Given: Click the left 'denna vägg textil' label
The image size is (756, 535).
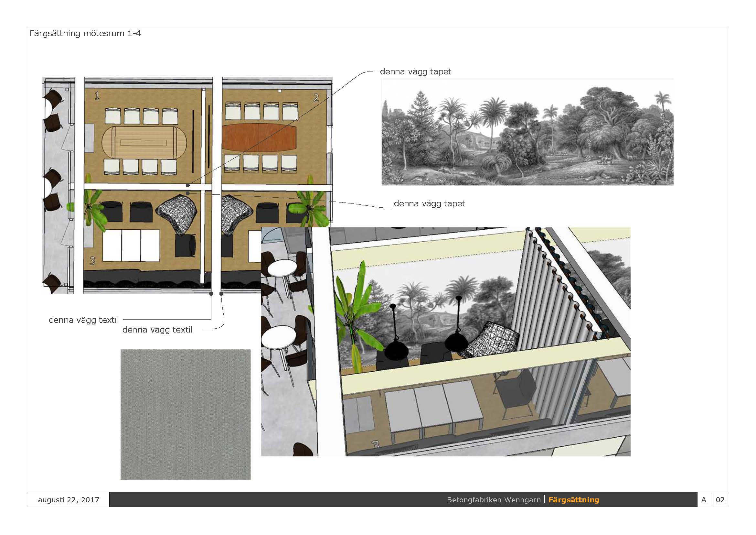Looking at the screenshot, I should (84, 320).
